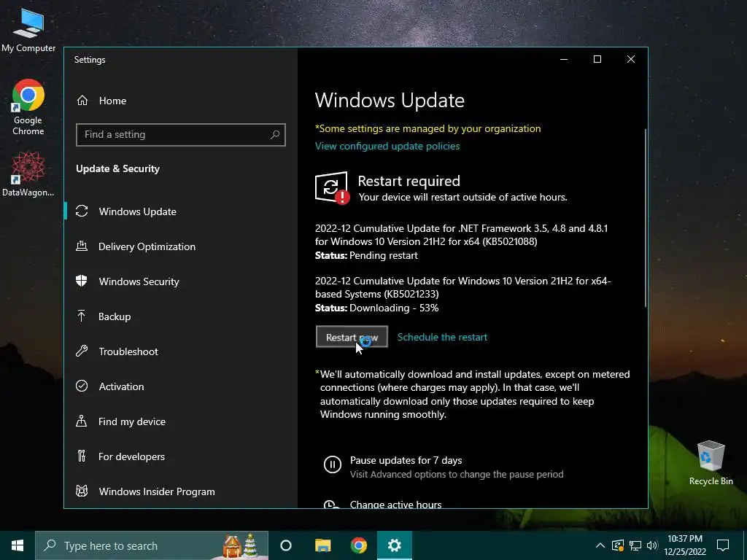This screenshot has width=747, height=560.
Task: Open the Home icon in Settings sidebar
Action: pyautogui.click(x=82, y=101)
